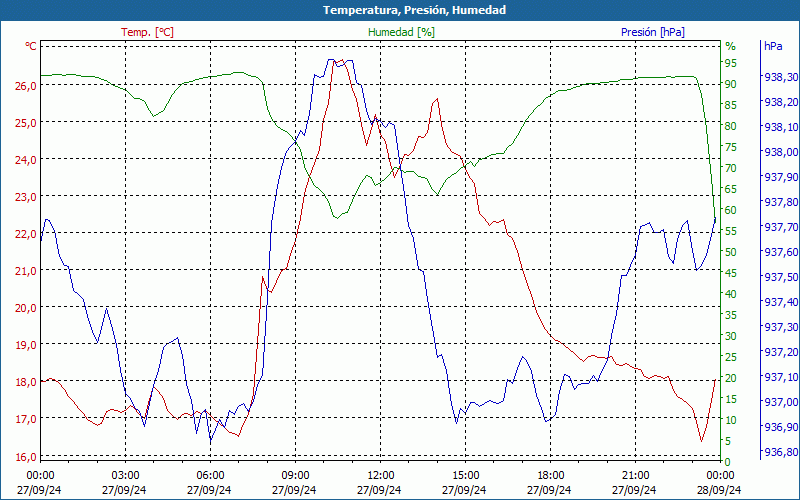Click the '19,0' temperature axis label
Screen dimensions: 800x500
[26, 345]
